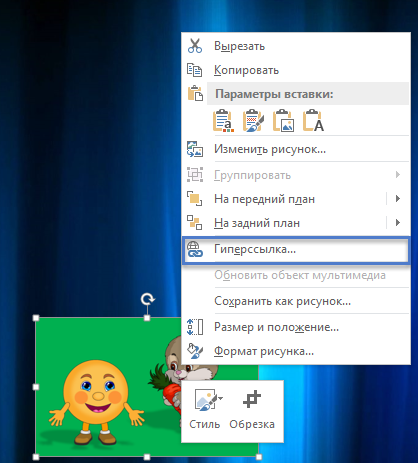
Task: Click the Change Picture icon
Action: pos(195,149)
